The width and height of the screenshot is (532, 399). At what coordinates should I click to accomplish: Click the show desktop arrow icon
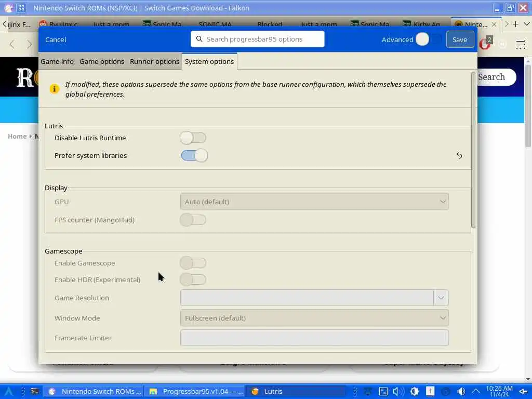[x=524, y=392]
